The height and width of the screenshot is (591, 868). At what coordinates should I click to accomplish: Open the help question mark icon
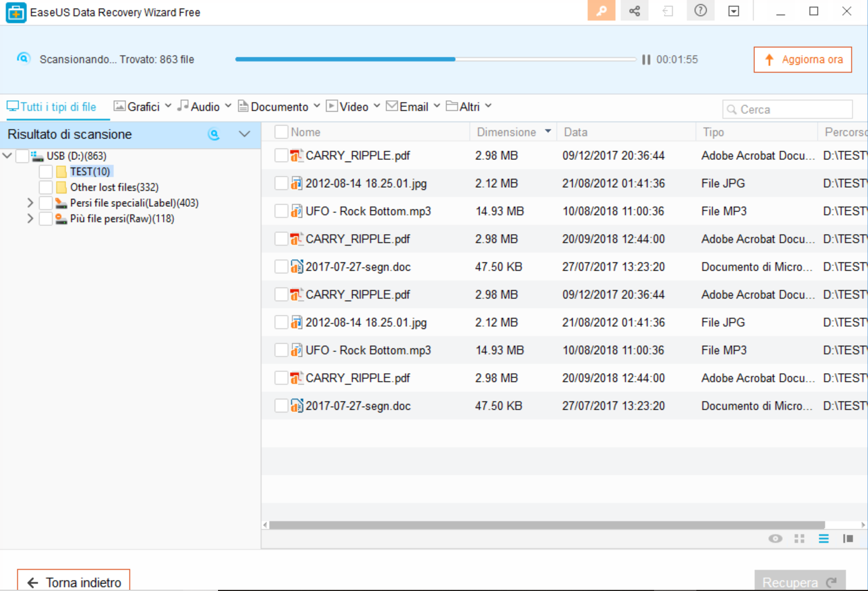pos(700,11)
